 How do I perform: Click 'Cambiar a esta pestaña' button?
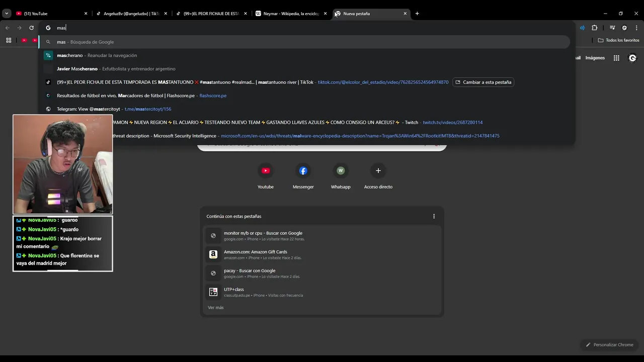pos(483,82)
